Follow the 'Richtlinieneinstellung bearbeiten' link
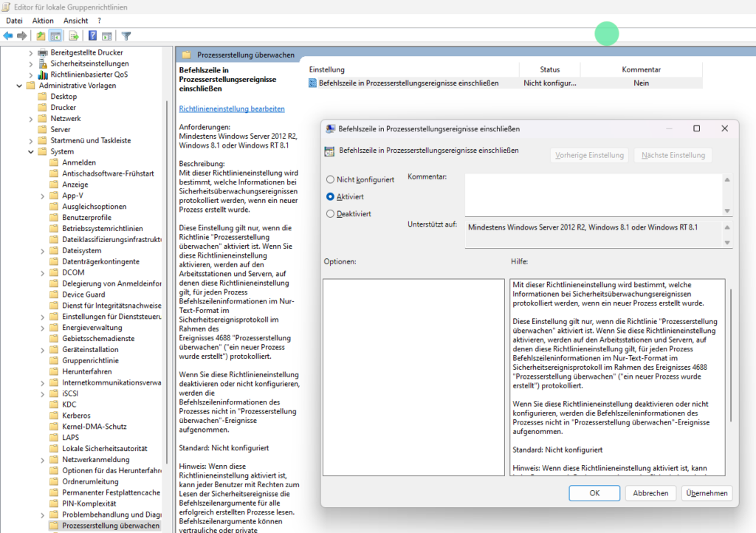The width and height of the screenshot is (756, 533). tap(232, 109)
